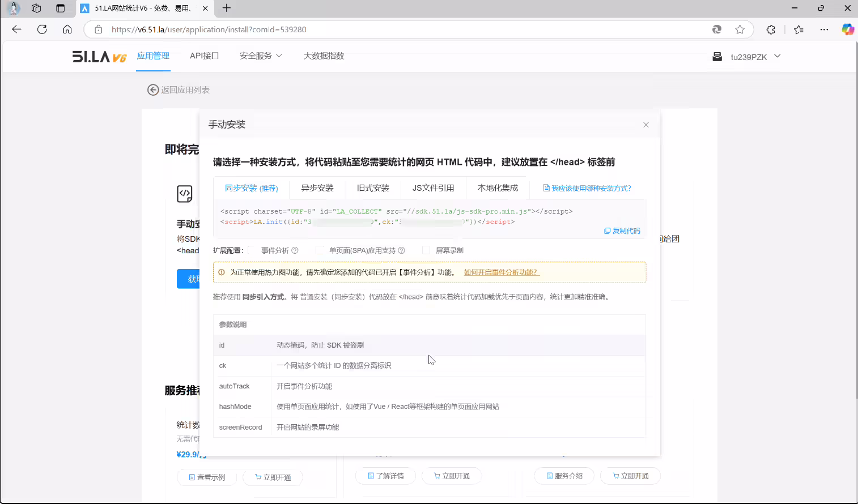Image resolution: width=858 pixels, height=504 pixels.
Task: Switch to the JS文件引用 tab
Action: [434, 188]
